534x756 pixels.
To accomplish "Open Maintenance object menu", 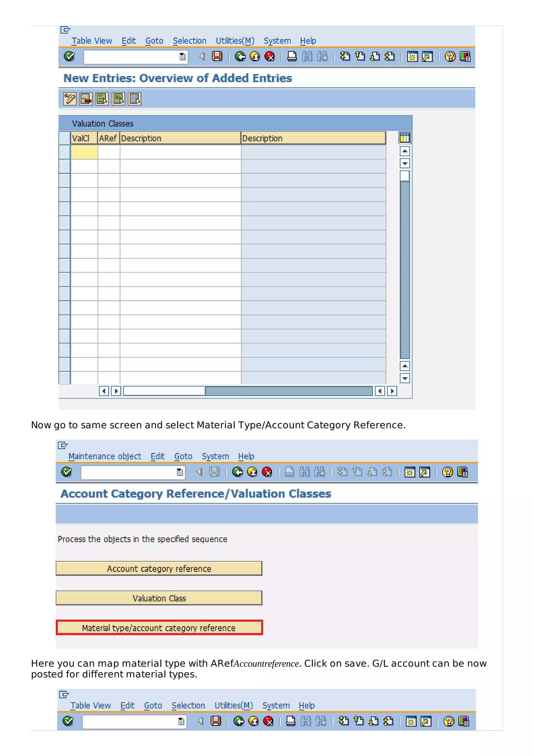I will [x=105, y=456].
